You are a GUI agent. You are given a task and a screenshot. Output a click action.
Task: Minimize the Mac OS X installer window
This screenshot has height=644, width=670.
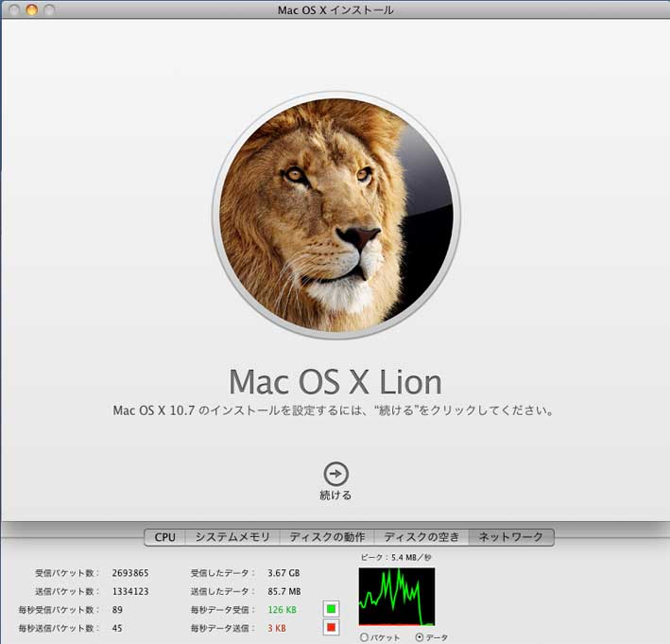(x=31, y=9)
